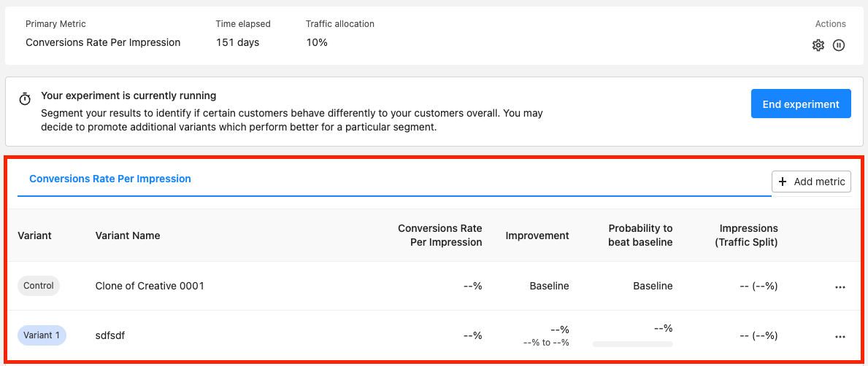868x366 pixels.
Task: Select Conversions Rate Per Impression tab
Action: tap(110, 179)
